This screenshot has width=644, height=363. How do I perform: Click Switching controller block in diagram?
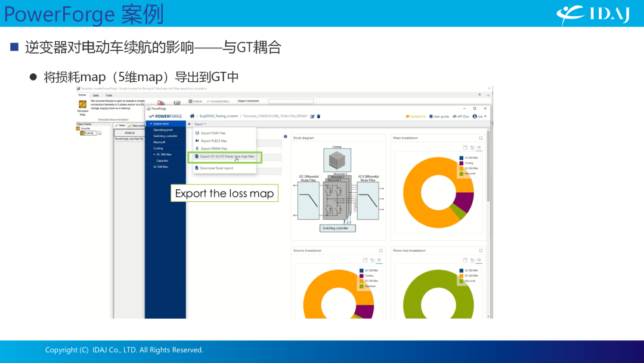(x=338, y=228)
